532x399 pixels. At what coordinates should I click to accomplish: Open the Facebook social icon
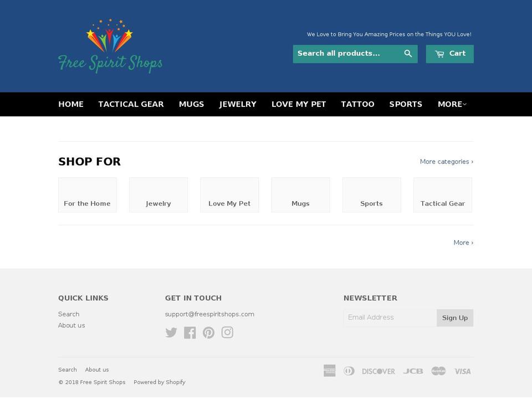click(190, 332)
